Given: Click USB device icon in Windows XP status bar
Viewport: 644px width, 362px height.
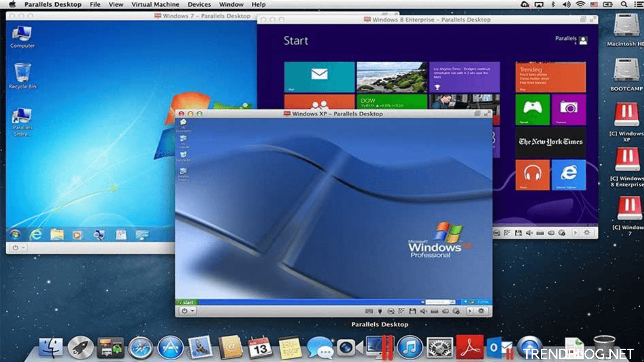Looking at the screenshot, I should pyautogui.click(x=380, y=311).
